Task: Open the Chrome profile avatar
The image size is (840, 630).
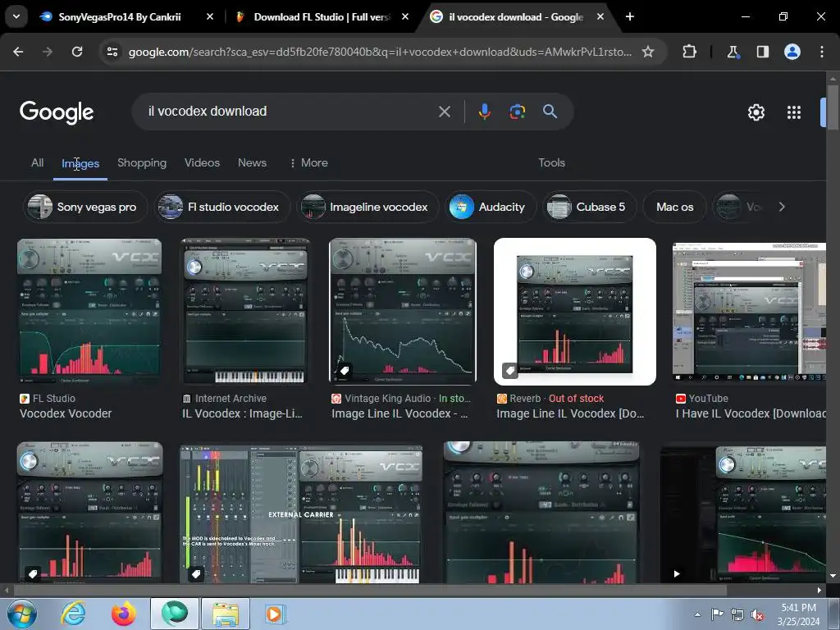Action: tap(792, 52)
